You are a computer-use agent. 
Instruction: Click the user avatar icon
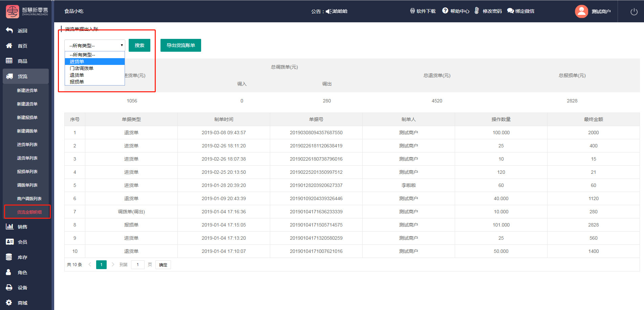(x=581, y=11)
